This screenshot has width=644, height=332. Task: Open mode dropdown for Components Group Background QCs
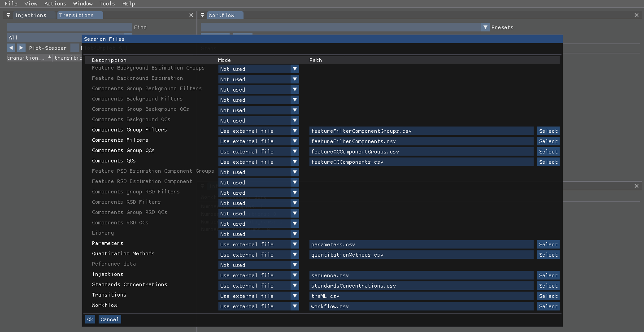pyautogui.click(x=258, y=110)
